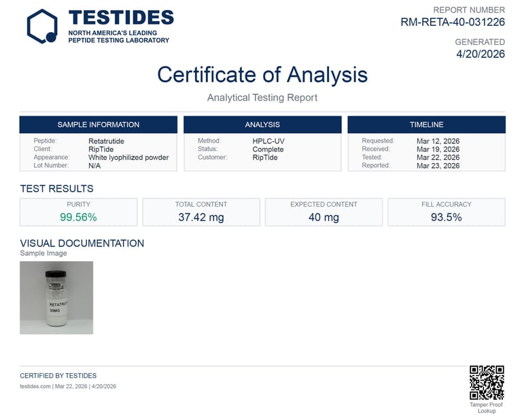Select the Client value RipTide

(x=101, y=149)
